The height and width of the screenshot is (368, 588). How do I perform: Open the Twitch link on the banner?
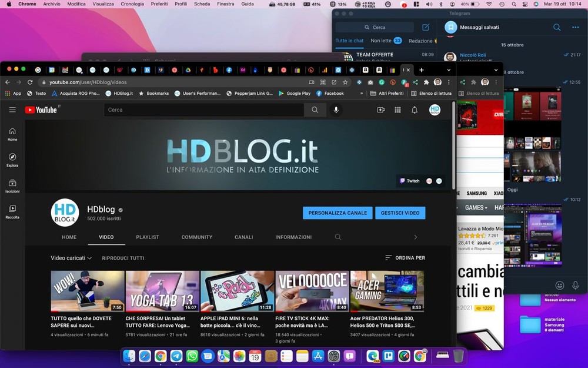coord(409,181)
